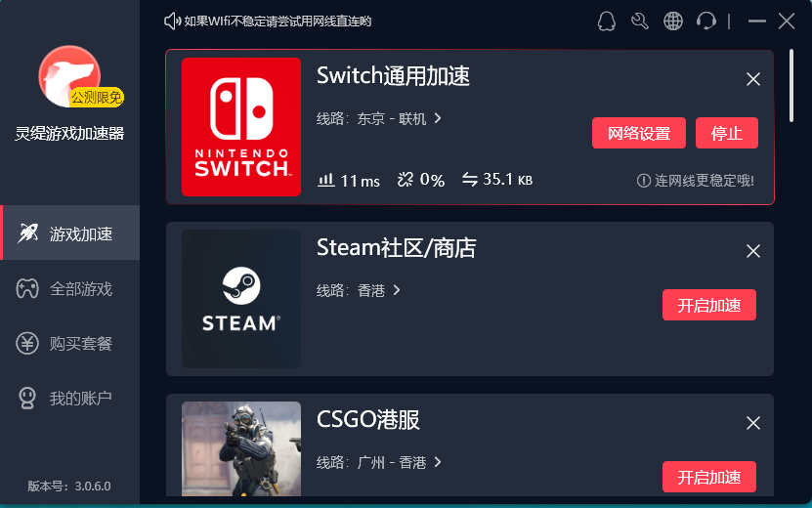Click the globe language icon

673,21
